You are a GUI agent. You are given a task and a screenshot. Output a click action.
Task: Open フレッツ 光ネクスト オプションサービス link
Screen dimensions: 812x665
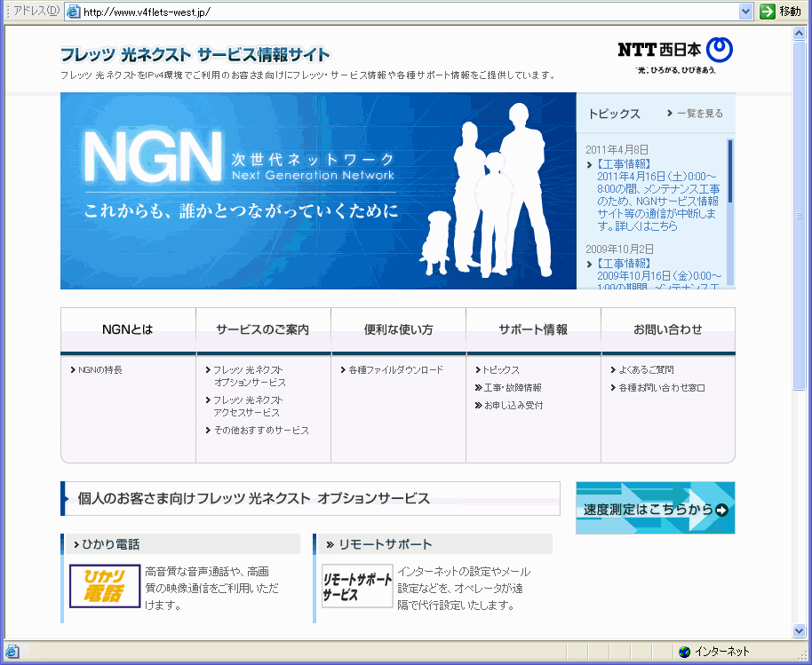(x=249, y=376)
